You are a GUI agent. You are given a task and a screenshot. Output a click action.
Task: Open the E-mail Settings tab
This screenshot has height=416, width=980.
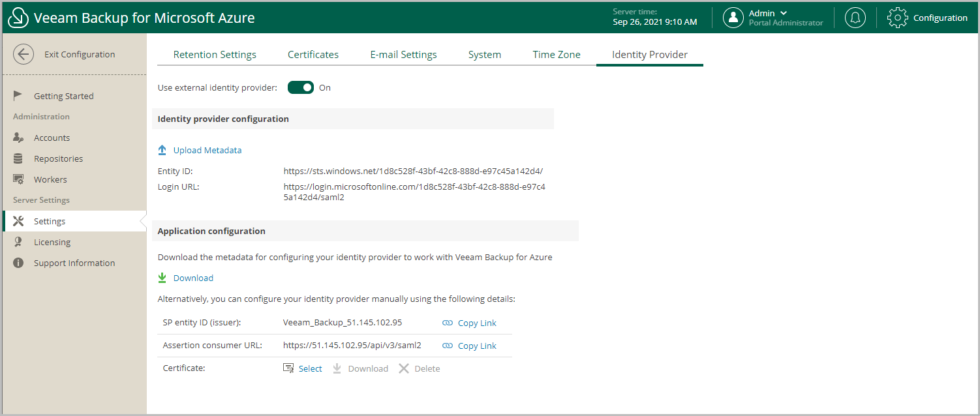(x=404, y=55)
